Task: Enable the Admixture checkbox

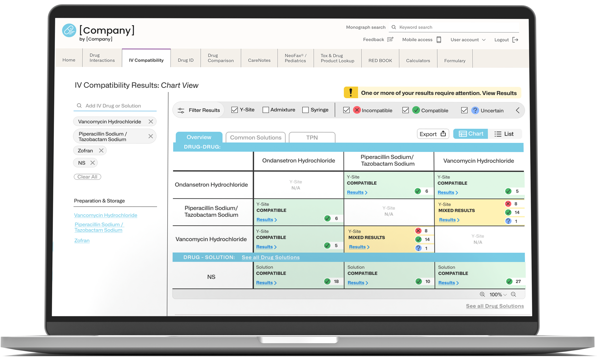Action: tap(266, 110)
